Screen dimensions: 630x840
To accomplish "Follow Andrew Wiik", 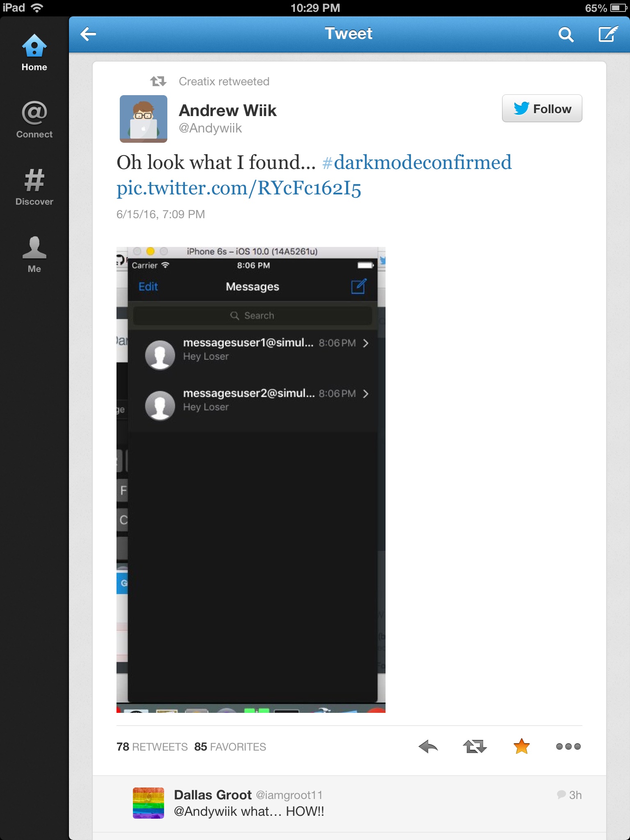I will click(542, 108).
